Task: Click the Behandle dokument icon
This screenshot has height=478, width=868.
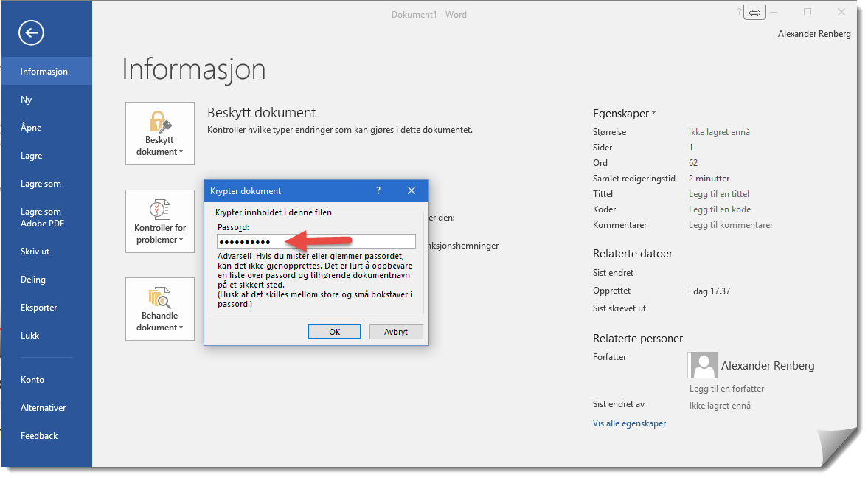Action: (160, 298)
